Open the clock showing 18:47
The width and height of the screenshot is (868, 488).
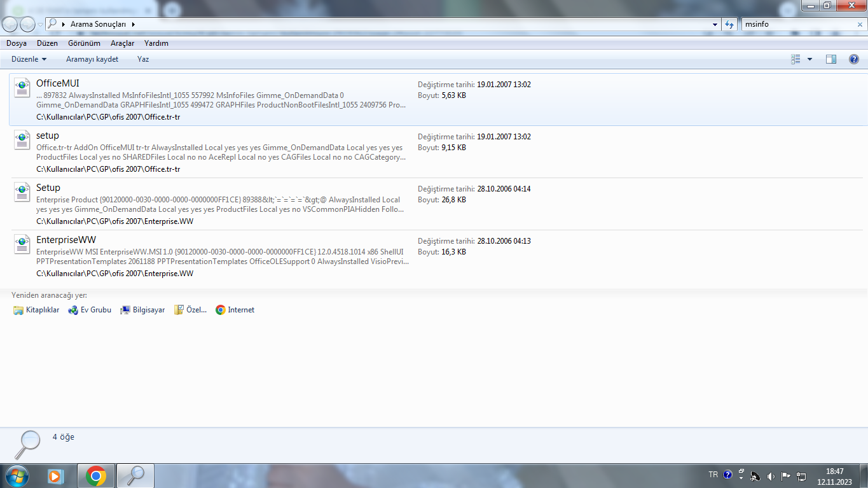[x=834, y=476]
